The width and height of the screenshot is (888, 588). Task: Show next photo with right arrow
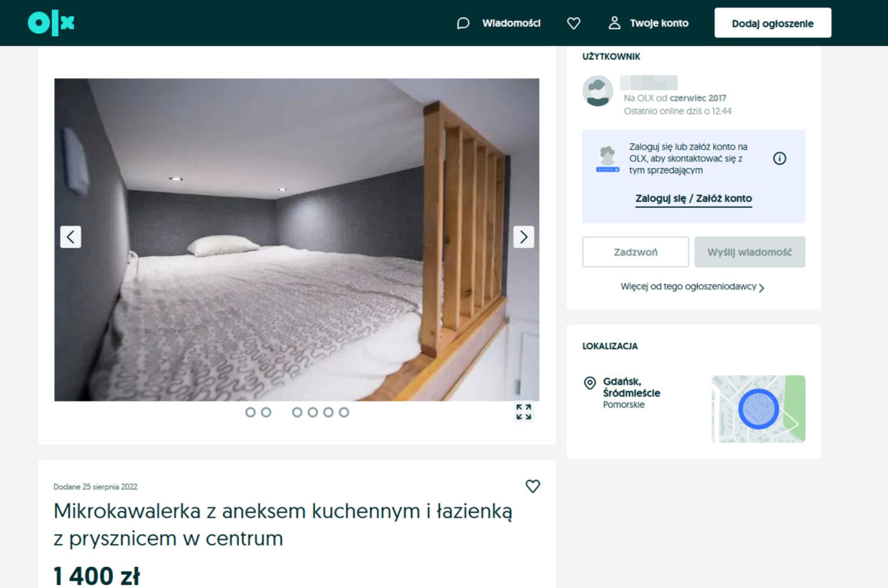pyautogui.click(x=523, y=237)
